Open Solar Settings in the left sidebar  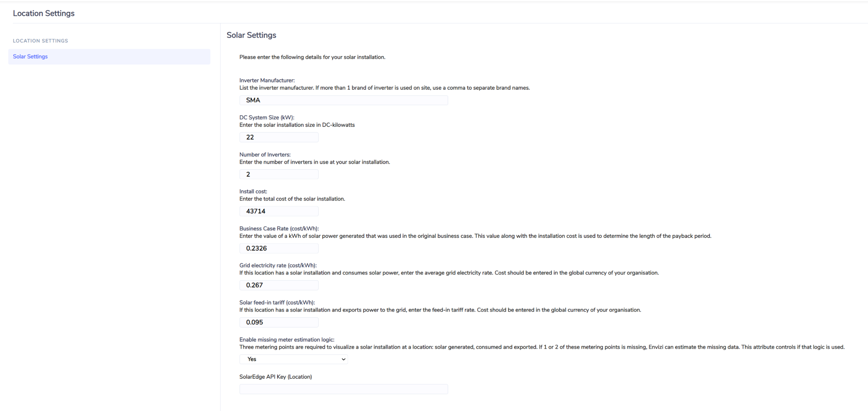point(109,57)
